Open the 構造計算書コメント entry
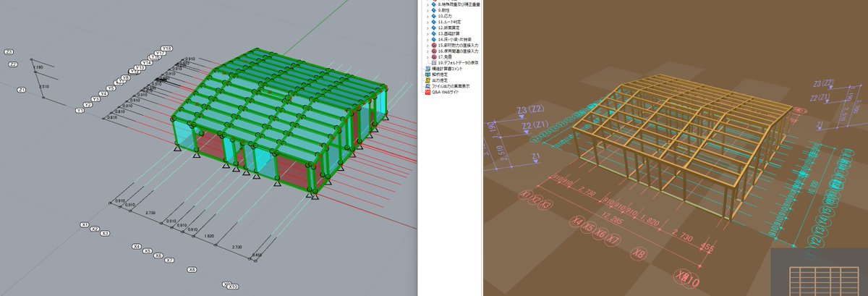 tap(447, 69)
